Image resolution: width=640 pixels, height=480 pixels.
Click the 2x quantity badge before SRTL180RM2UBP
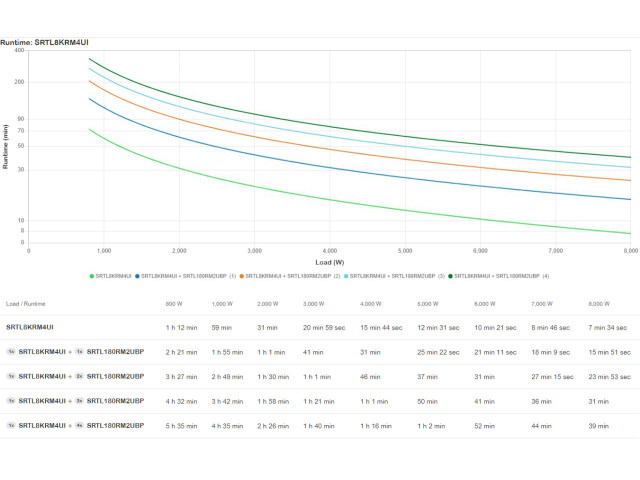pyautogui.click(x=79, y=376)
